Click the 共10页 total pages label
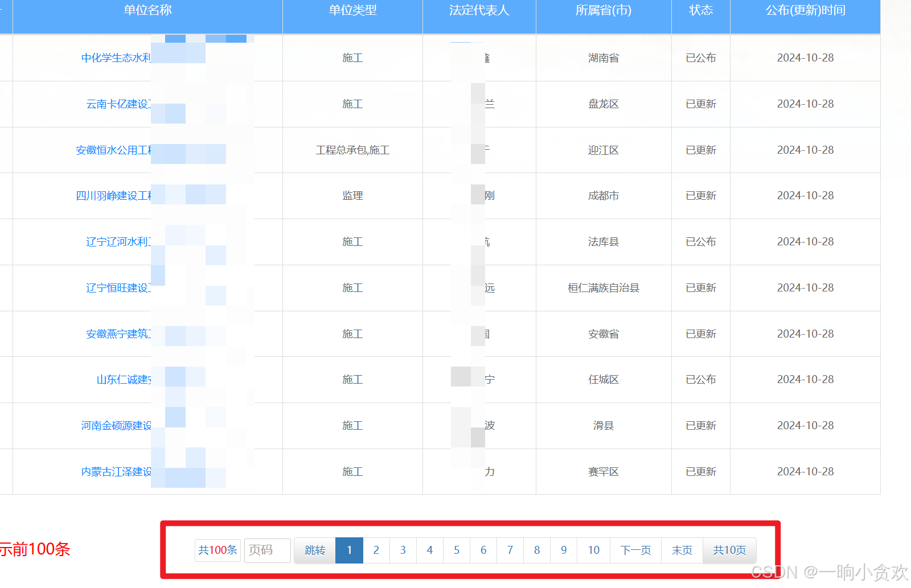Image resolution: width=911 pixels, height=588 pixels. point(729,550)
